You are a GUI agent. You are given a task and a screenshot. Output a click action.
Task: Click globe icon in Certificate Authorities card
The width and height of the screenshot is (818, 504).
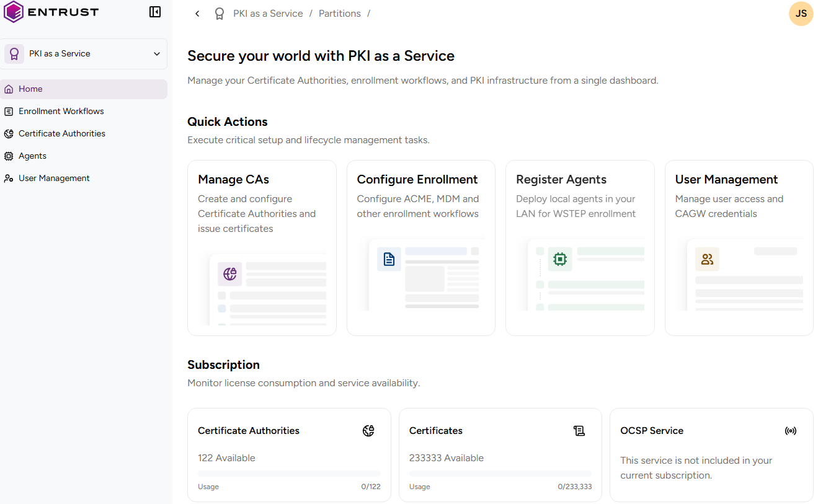368,431
